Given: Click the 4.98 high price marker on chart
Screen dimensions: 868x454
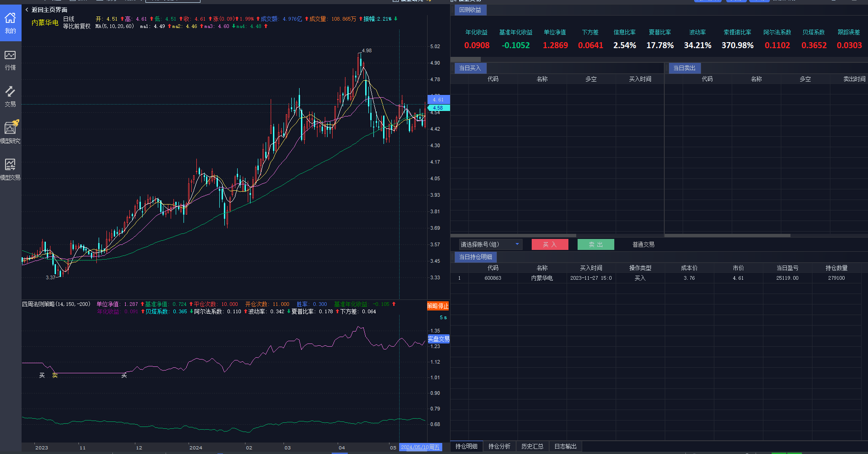Looking at the screenshot, I should [x=367, y=50].
